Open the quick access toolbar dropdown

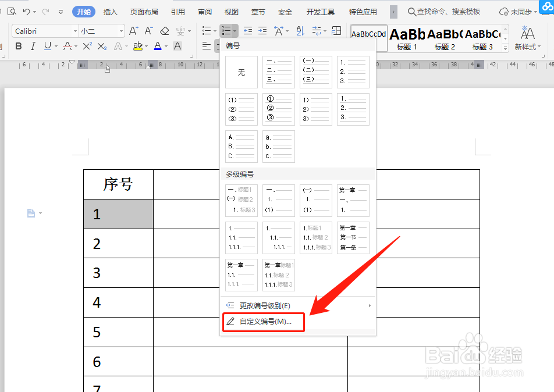click(x=61, y=12)
